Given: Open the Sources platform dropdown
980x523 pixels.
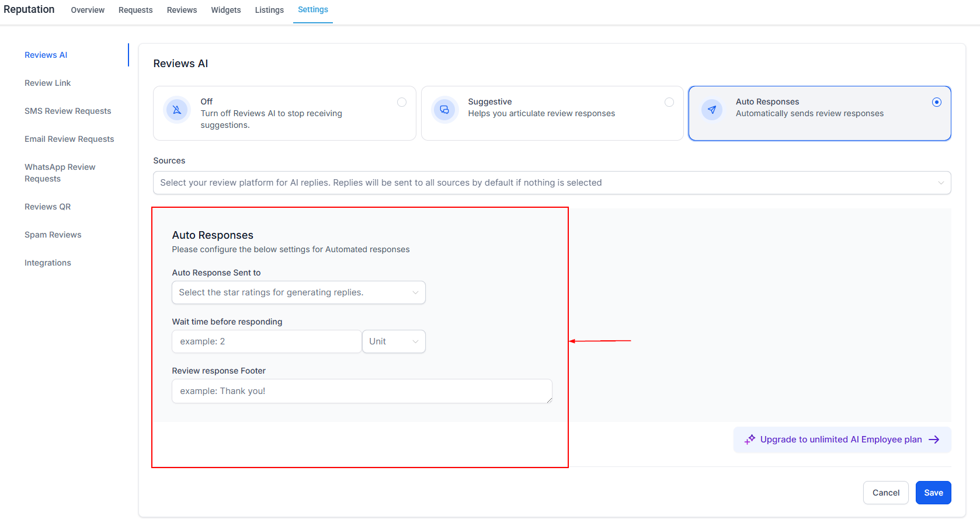Looking at the screenshot, I should [552, 183].
